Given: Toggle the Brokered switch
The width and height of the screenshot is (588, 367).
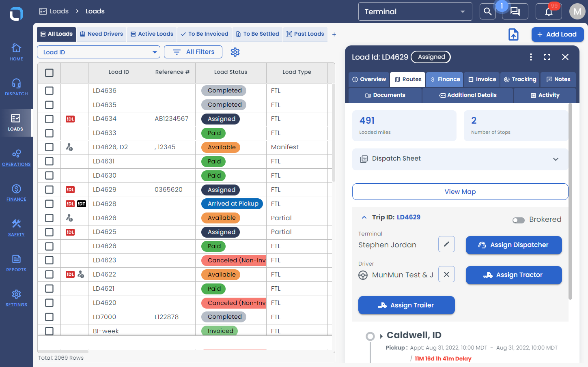Looking at the screenshot, I should pos(518,220).
